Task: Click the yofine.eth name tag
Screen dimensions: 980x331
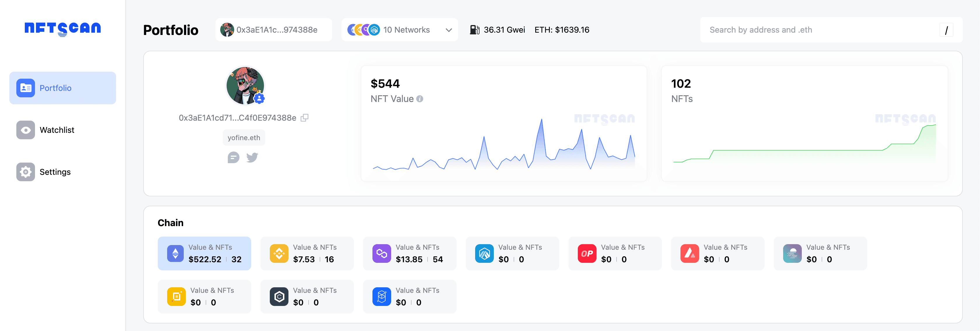Action: coord(244,138)
